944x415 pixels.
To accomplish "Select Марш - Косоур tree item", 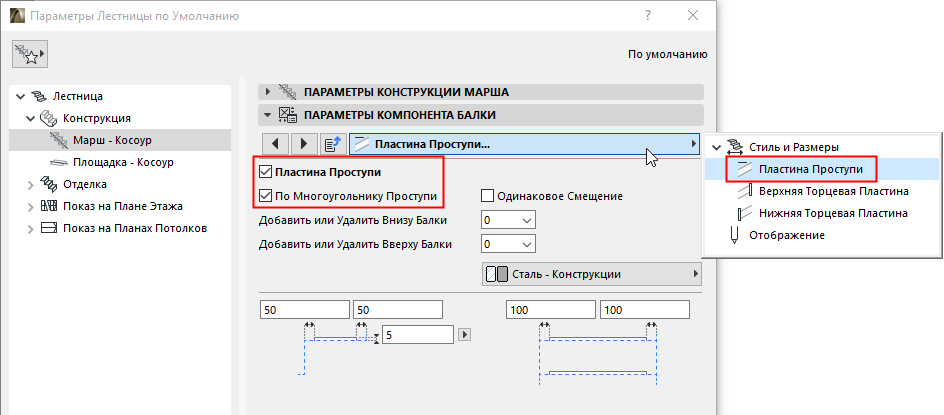I will coord(113,140).
